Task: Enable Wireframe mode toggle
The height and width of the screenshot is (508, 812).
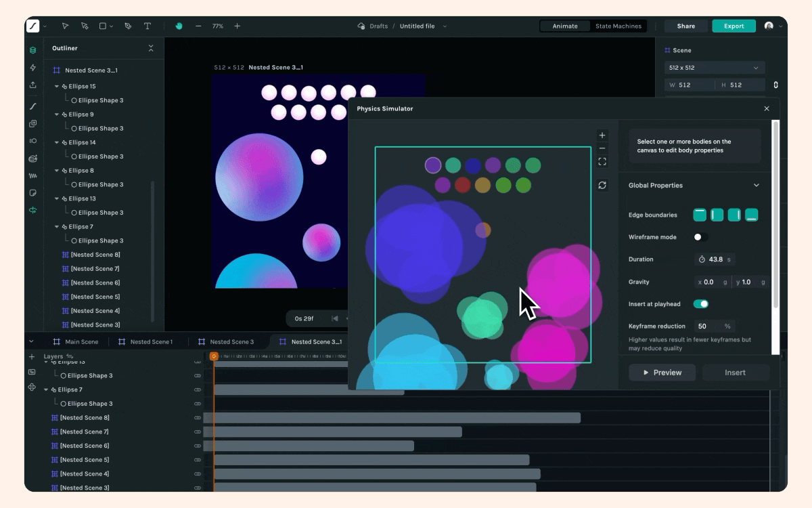Action: [x=700, y=237]
